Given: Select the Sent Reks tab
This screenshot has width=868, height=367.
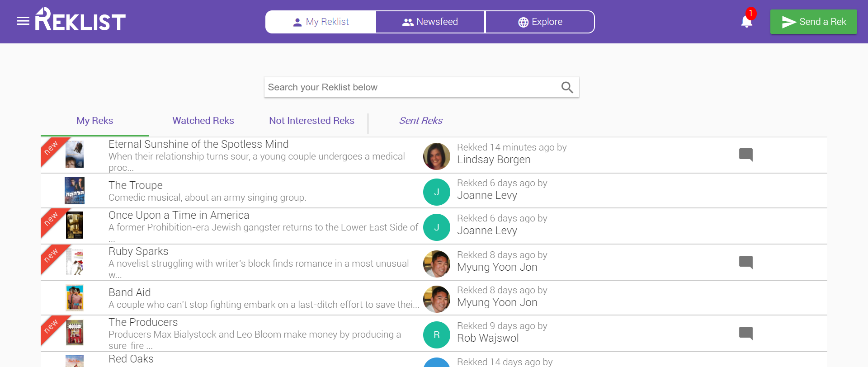Looking at the screenshot, I should 421,121.
